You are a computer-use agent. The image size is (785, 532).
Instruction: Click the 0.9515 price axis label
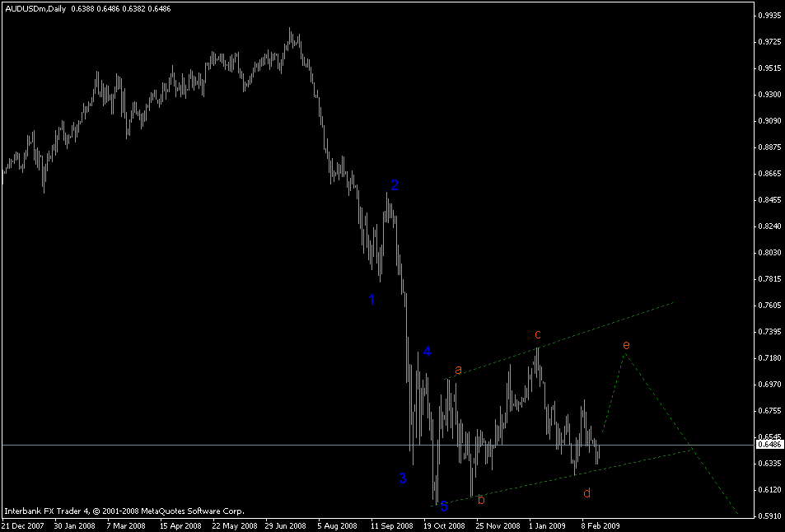768,68
